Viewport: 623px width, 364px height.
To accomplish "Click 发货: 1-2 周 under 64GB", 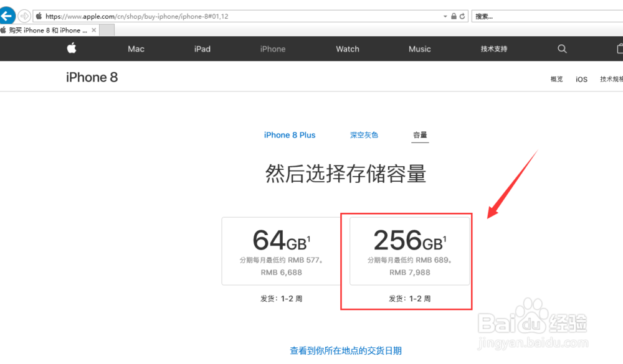I will tap(282, 299).
